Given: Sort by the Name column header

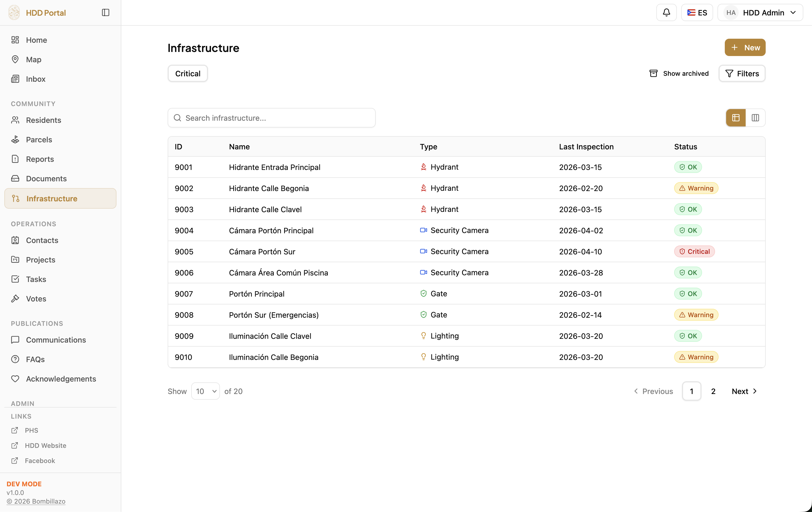Looking at the screenshot, I should (239, 147).
